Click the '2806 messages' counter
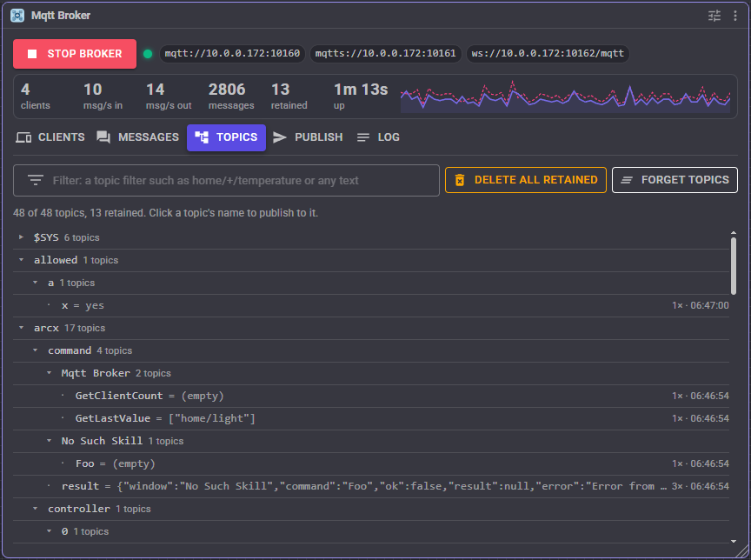Screen dimensions: 751x560 pos(231,97)
